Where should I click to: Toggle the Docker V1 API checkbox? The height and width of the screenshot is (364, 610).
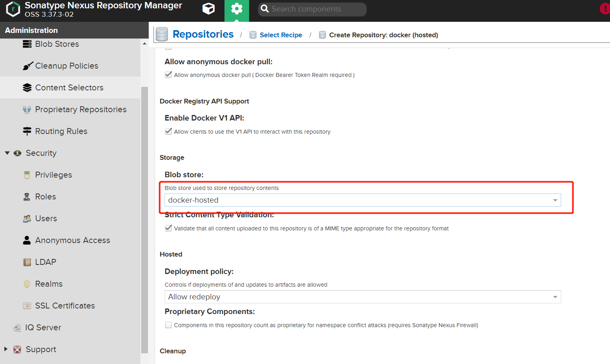pyautogui.click(x=169, y=131)
